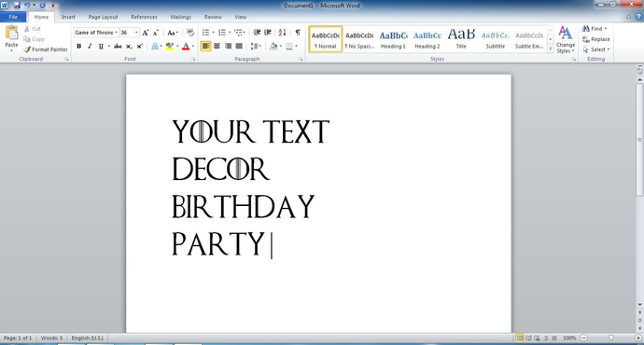Screen dimensions: 644x345
Task: Open highlight color dropdown arrow
Action: 177,47
